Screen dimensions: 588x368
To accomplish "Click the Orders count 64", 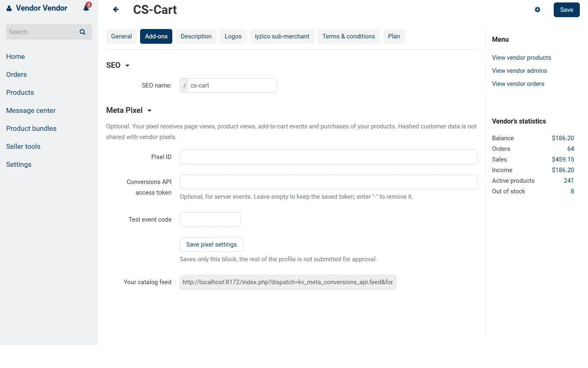I will (570, 149).
